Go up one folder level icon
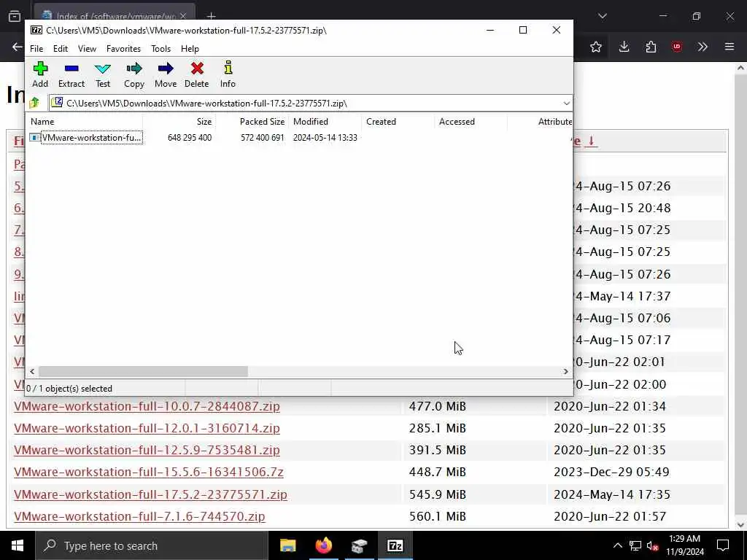 coord(34,103)
